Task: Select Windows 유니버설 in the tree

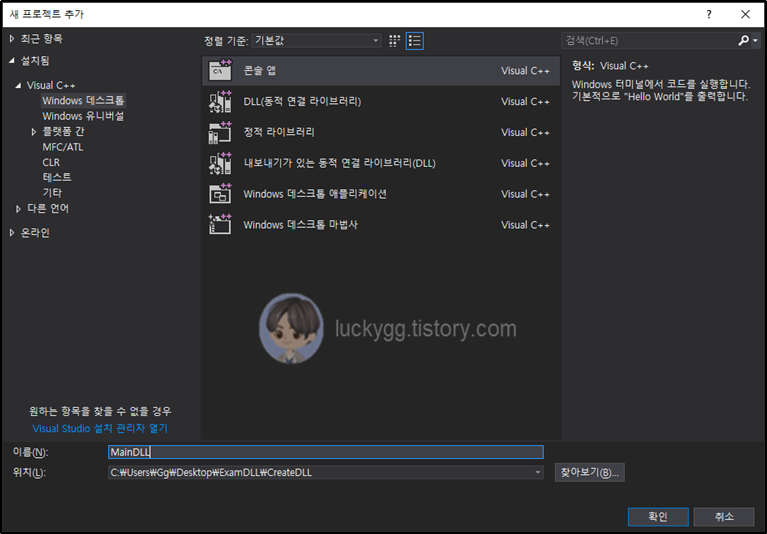Action: pyautogui.click(x=83, y=116)
